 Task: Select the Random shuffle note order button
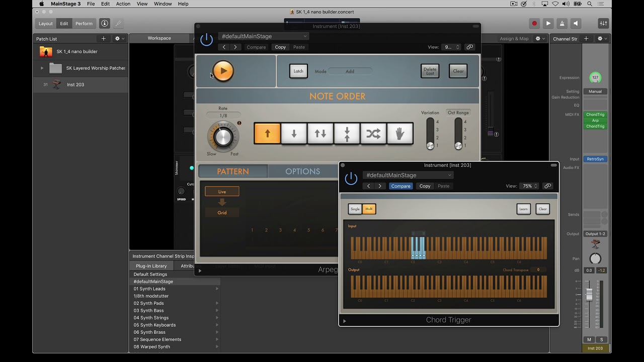pyautogui.click(x=373, y=134)
